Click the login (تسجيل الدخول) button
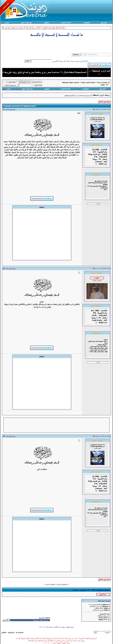Image resolution: width=113 pixels, height=644 pixels. (11, 85)
